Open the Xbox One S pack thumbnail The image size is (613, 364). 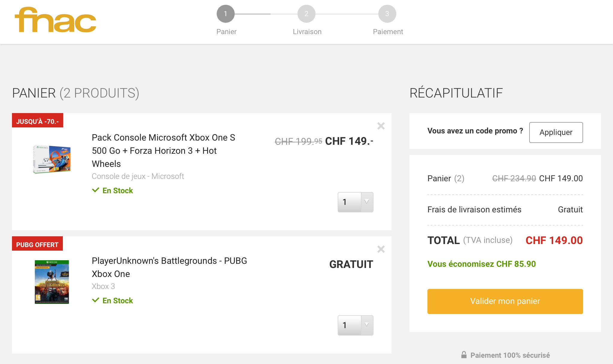point(52,159)
